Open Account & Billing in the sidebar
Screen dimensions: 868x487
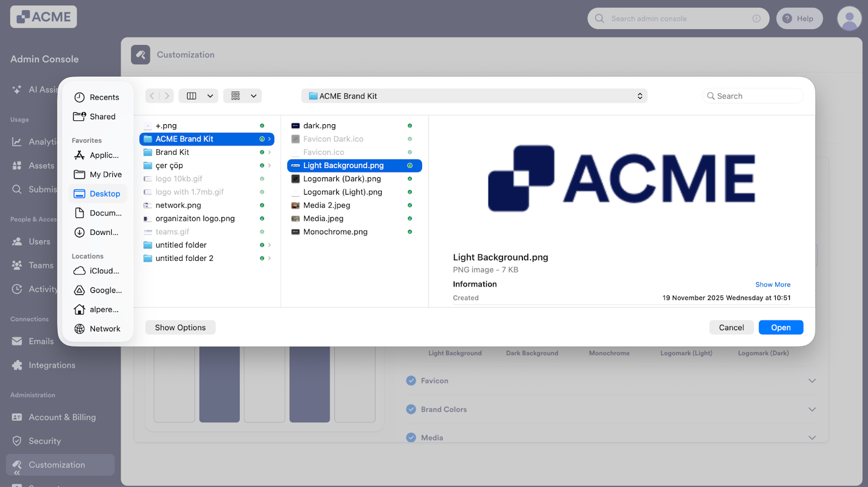coord(54,418)
